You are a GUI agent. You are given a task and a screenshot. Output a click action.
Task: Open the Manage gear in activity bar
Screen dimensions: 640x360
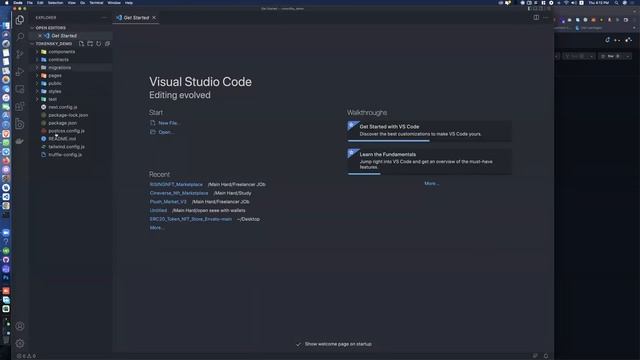[20, 343]
